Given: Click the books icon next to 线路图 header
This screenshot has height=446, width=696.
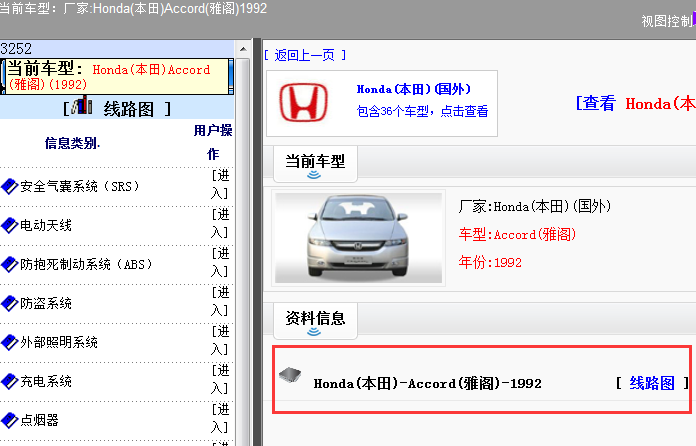Looking at the screenshot, I should [82, 105].
